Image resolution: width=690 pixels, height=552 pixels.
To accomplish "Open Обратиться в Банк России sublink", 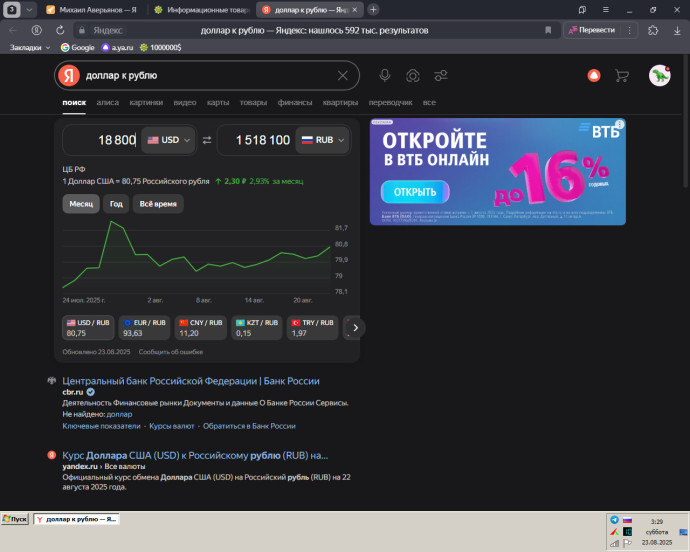I will (x=249, y=426).
